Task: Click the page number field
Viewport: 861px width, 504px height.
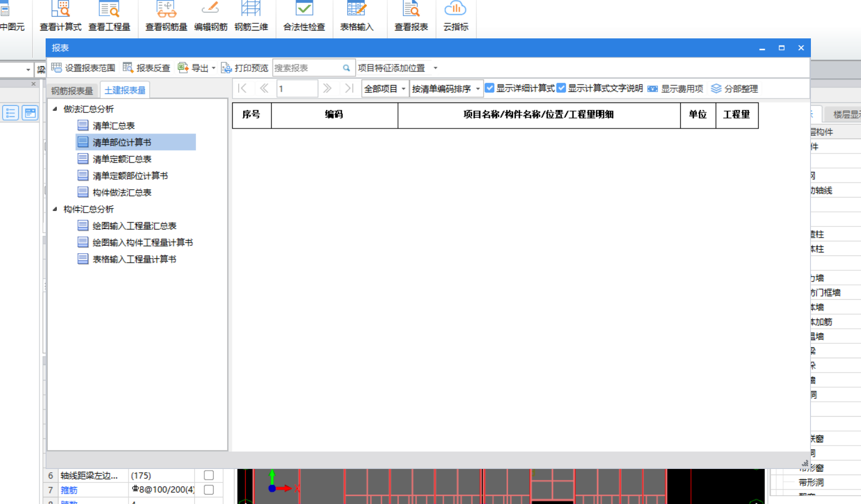Action: (297, 88)
